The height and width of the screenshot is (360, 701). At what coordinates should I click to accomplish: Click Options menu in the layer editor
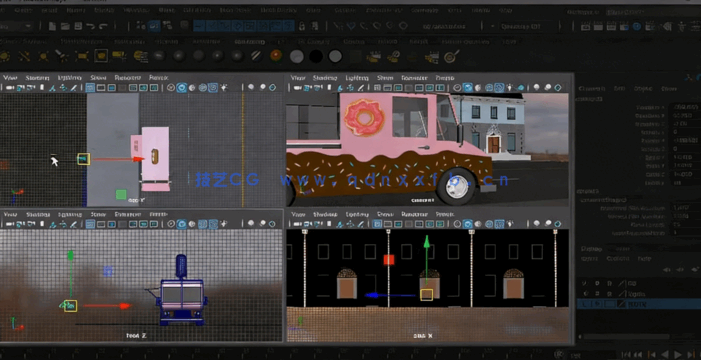point(617,258)
